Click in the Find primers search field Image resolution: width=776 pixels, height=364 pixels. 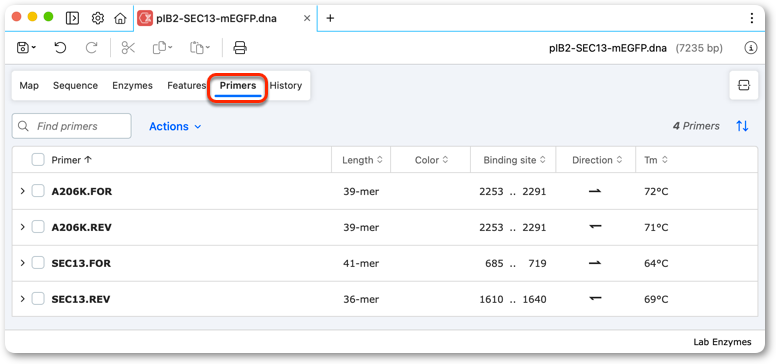pyautogui.click(x=72, y=126)
